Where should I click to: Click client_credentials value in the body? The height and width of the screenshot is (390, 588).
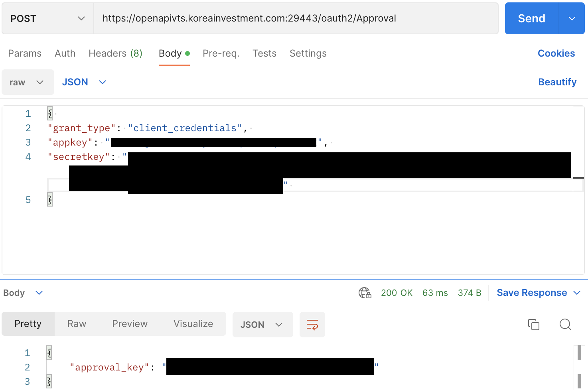pyautogui.click(x=185, y=128)
